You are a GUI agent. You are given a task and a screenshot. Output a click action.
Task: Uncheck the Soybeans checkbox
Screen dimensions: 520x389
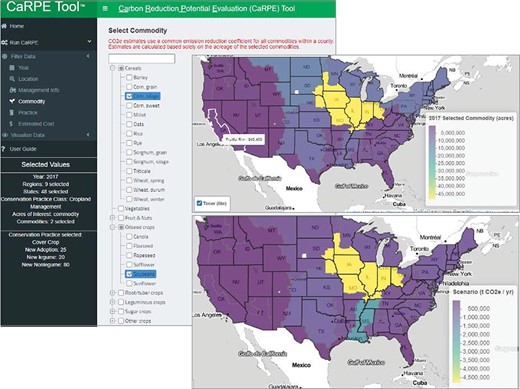(129, 274)
